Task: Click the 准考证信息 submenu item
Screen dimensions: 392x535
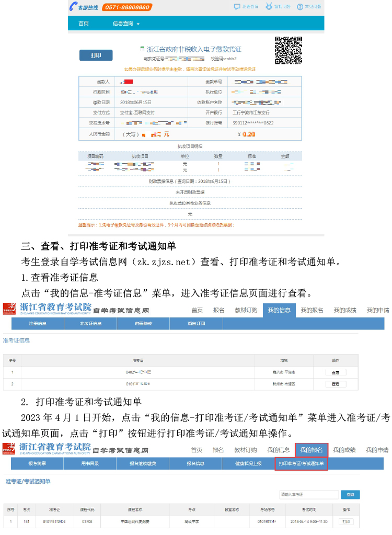Action: click(x=90, y=323)
